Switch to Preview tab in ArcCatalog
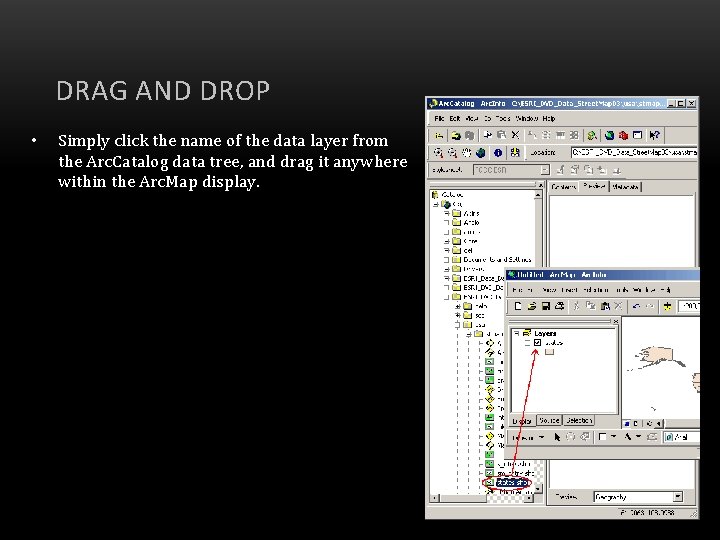Image resolution: width=720 pixels, height=540 pixels. click(x=594, y=186)
